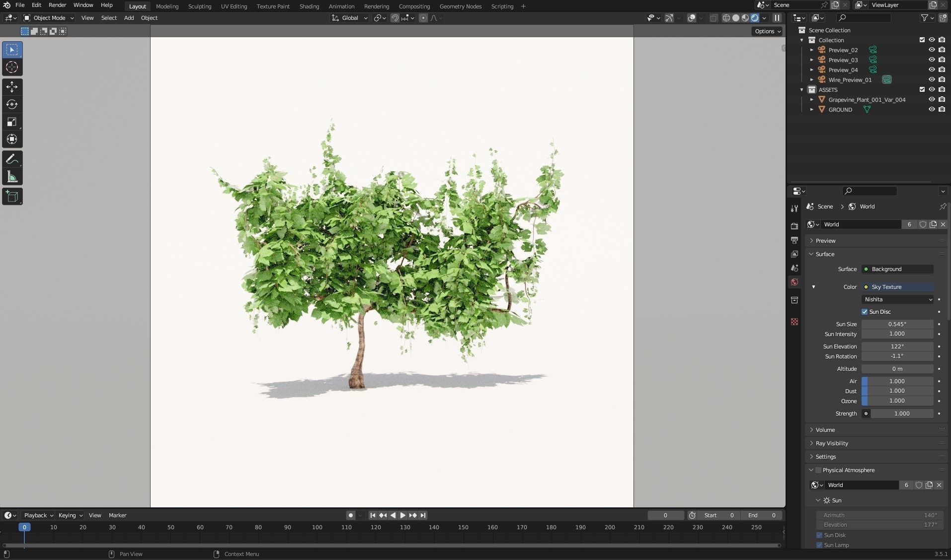This screenshot has width=951, height=560.
Task: Expand the Grapevine_Plant_001_Var_004 tree item
Action: 811,99
